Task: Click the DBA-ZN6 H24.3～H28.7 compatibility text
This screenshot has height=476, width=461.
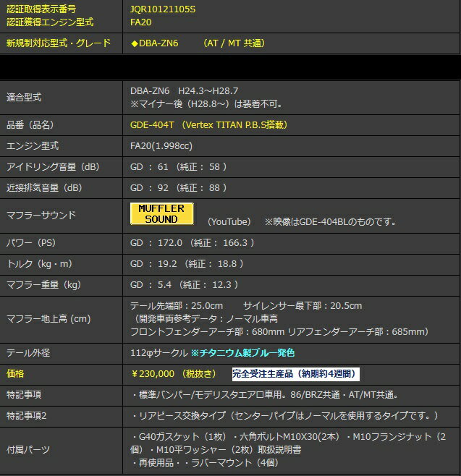Action: point(184,91)
